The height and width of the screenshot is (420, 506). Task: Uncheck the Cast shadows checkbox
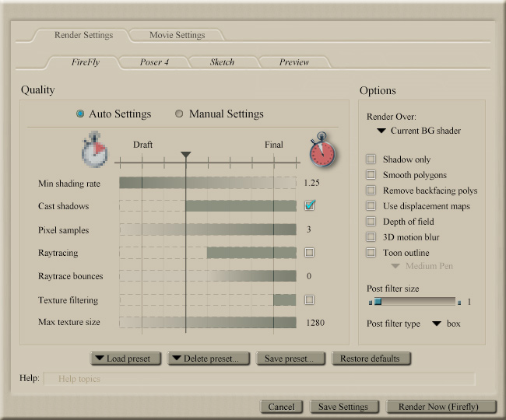(310, 205)
